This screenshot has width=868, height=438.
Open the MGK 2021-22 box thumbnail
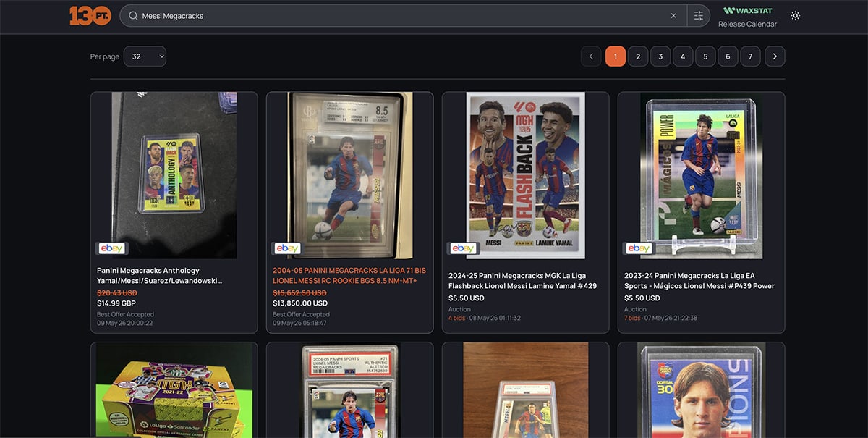[x=174, y=390]
